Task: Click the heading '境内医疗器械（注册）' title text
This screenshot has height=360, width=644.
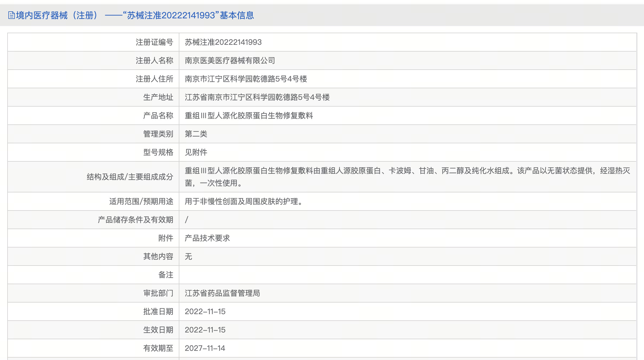Action: tap(57, 15)
